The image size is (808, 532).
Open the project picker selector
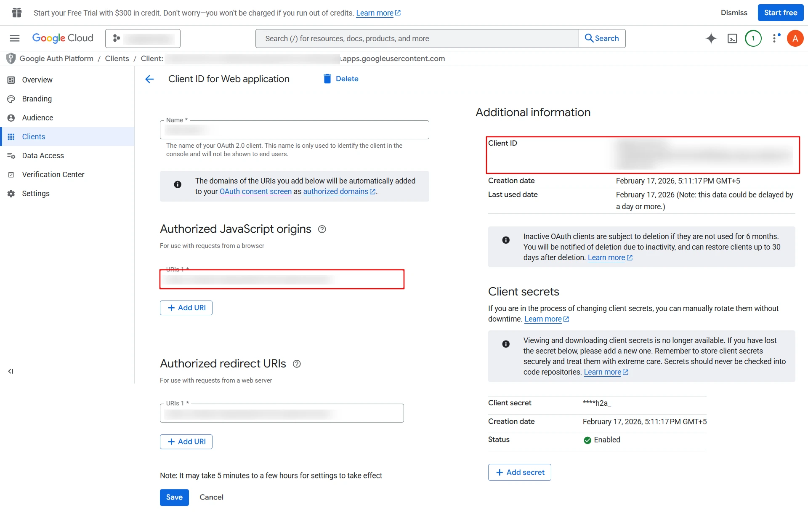(143, 38)
